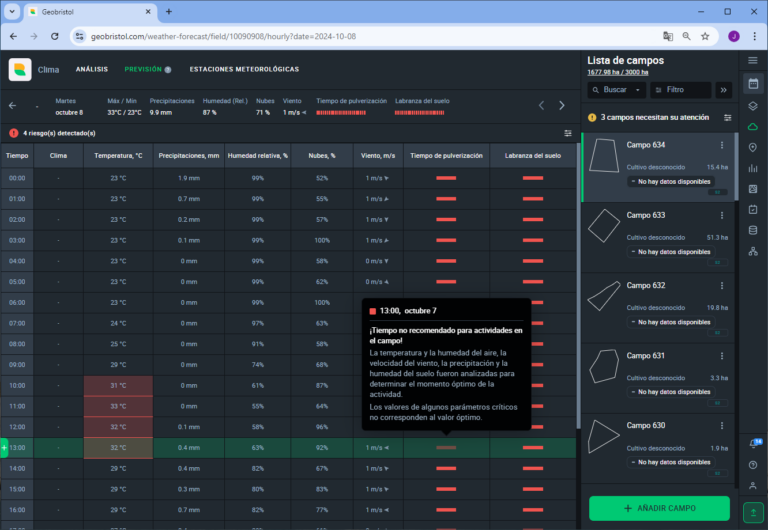Click the green upload button icon
The image size is (768, 530).
coord(753,511)
